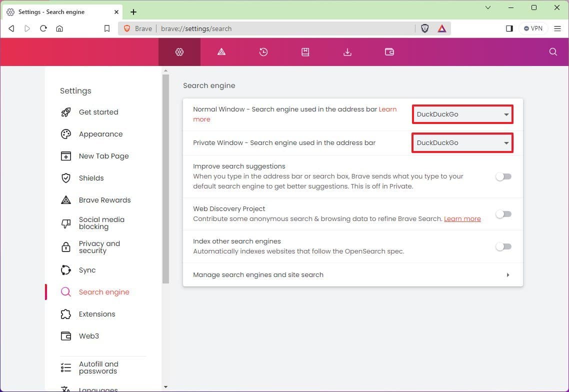Open the History icon in the settings header
The width and height of the screenshot is (569, 392).
263,51
